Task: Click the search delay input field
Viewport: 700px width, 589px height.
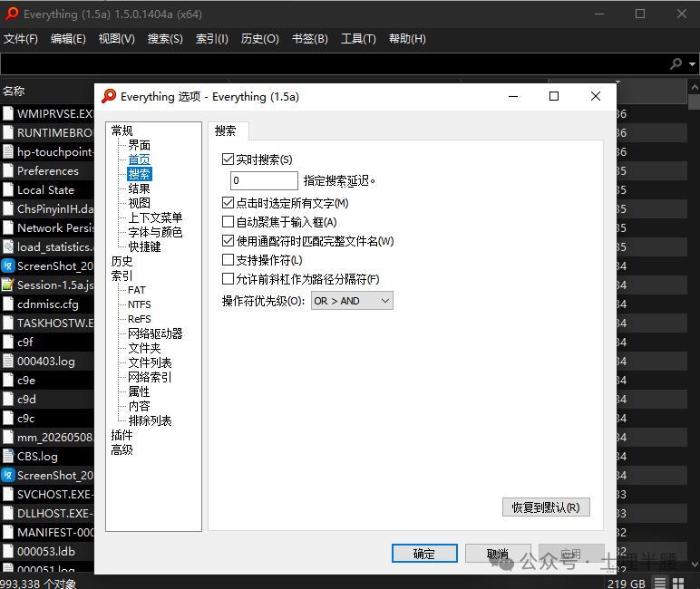Action: coord(264,180)
